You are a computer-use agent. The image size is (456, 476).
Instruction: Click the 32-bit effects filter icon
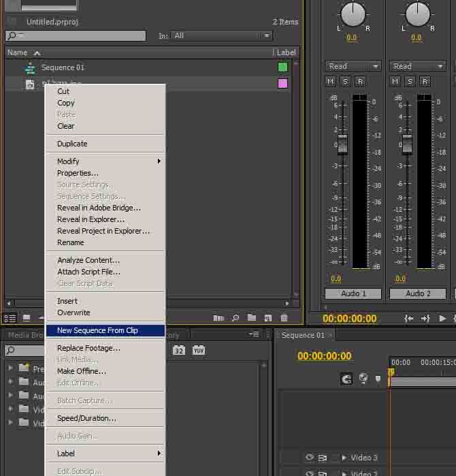pos(178,350)
